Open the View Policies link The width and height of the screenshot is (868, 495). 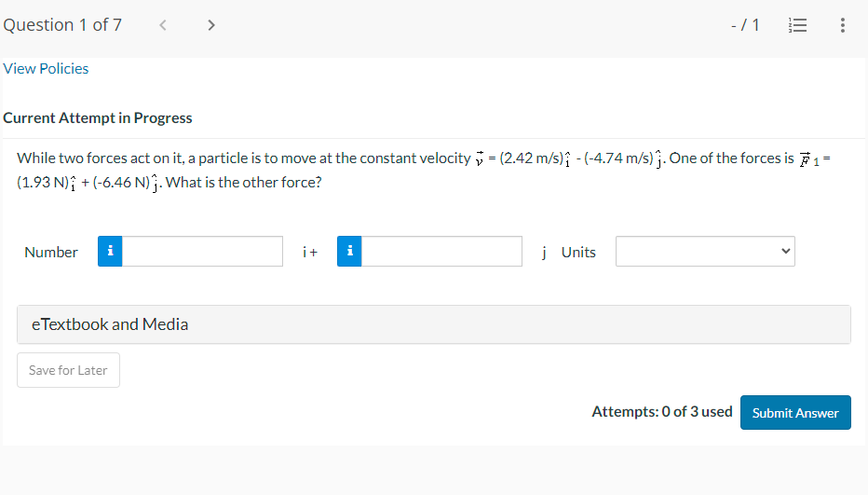46,69
